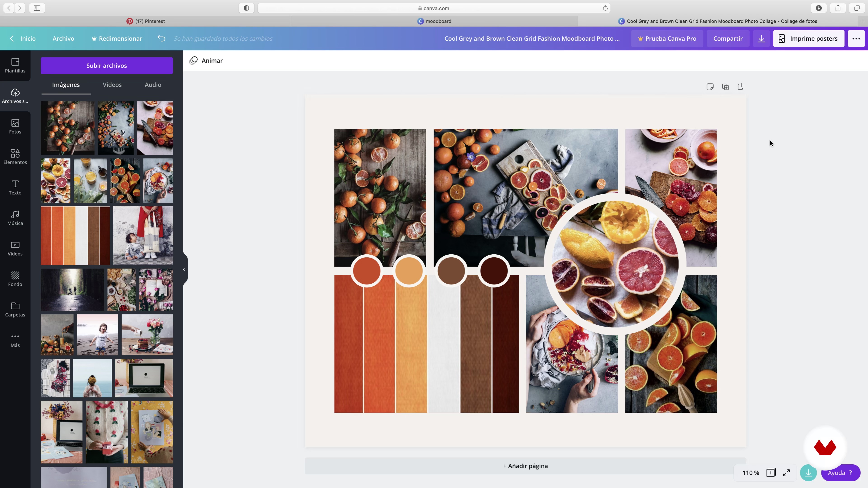Open the three-dots more menu in the header
The height and width of the screenshot is (488, 868).
[856, 38]
